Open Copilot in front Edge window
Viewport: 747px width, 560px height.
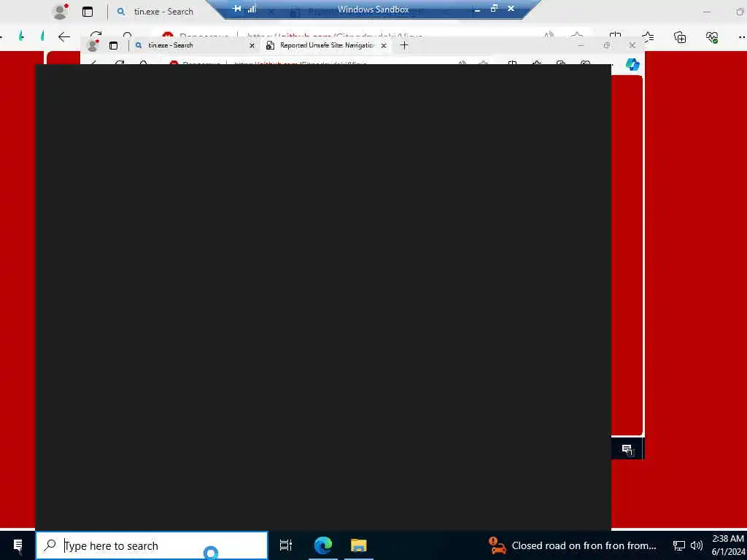tap(632, 64)
